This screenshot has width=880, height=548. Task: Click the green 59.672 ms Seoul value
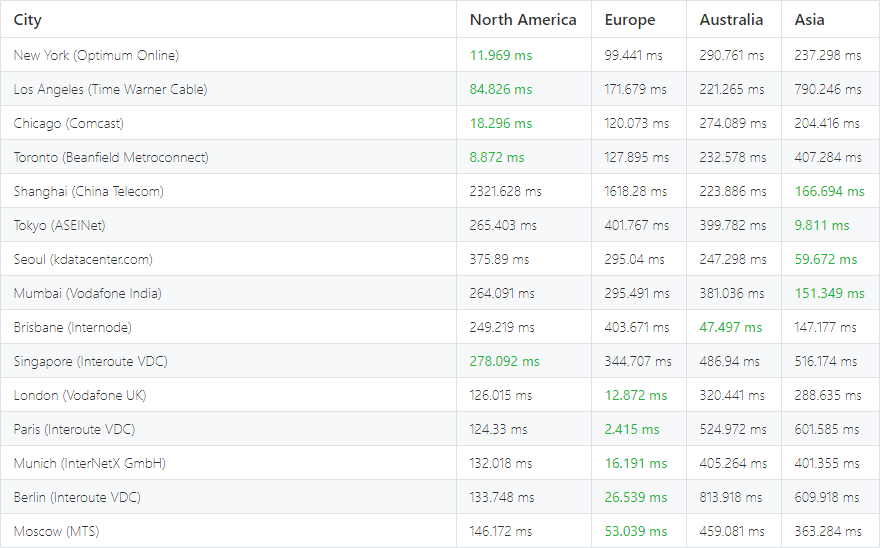coord(826,259)
